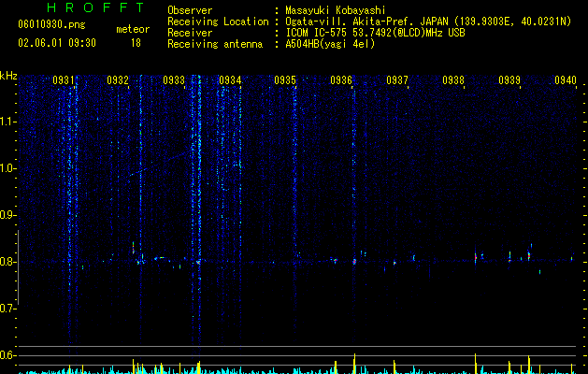Select the filename 06010930.png
Screen dimensions: 588x374
click(51, 24)
